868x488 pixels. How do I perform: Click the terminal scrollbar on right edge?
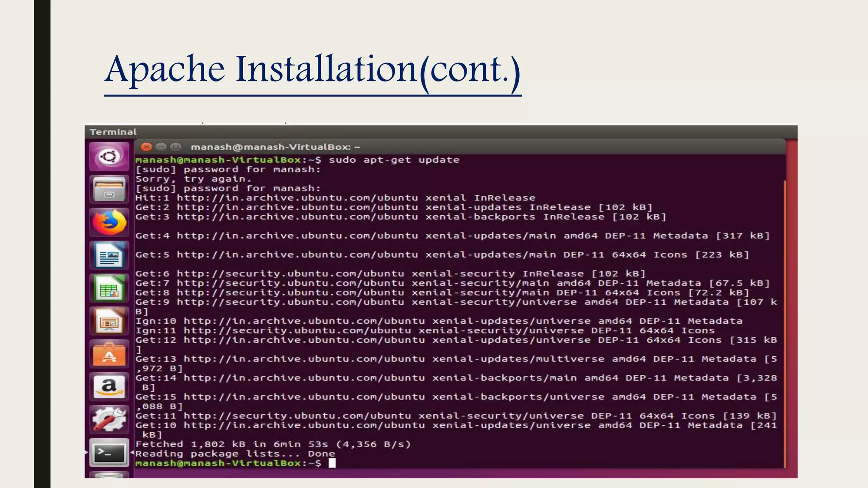coord(785,324)
